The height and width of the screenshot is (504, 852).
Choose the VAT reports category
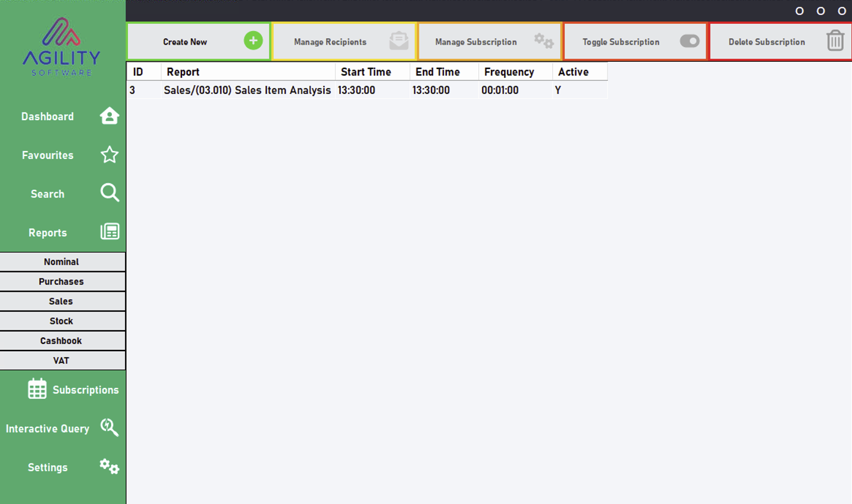click(x=62, y=361)
